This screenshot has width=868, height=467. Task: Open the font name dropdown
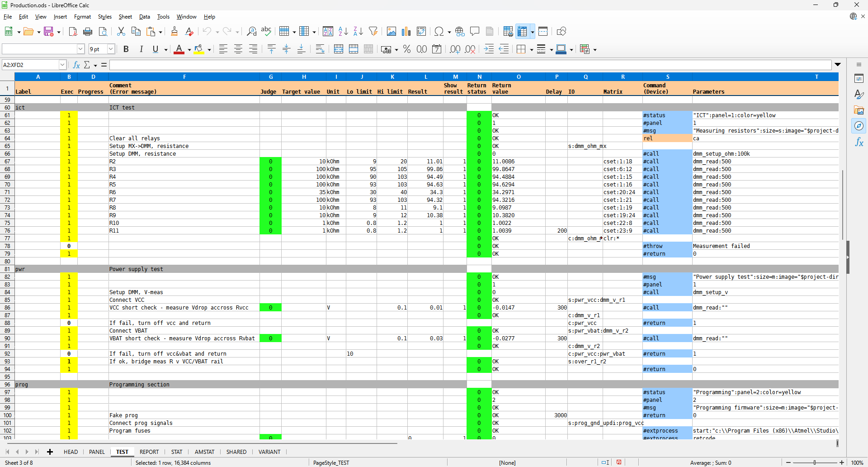point(81,49)
